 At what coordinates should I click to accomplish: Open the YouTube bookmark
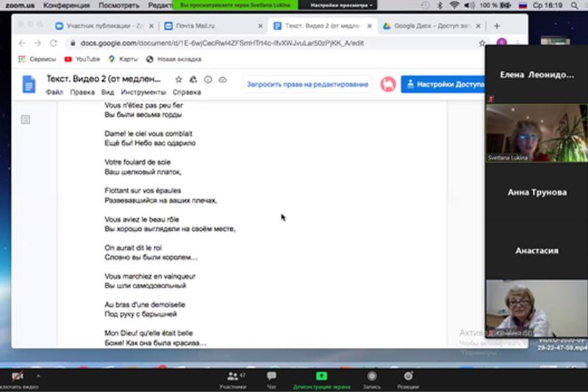[82, 59]
